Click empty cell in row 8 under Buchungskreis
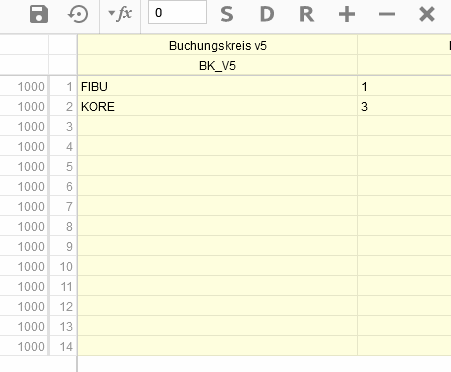The width and height of the screenshot is (451, 372). click(218, 226)
